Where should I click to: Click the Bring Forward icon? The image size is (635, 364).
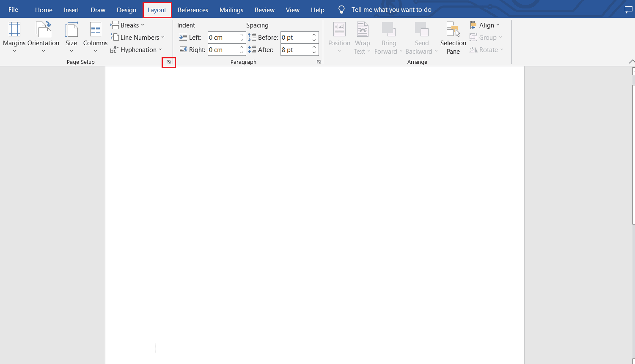[388, 37]
